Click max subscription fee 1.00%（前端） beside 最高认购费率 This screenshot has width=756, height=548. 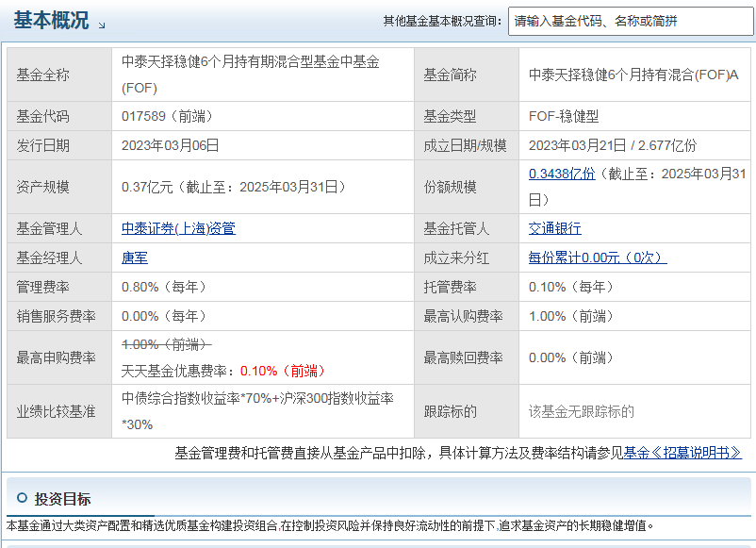(572, 317)
